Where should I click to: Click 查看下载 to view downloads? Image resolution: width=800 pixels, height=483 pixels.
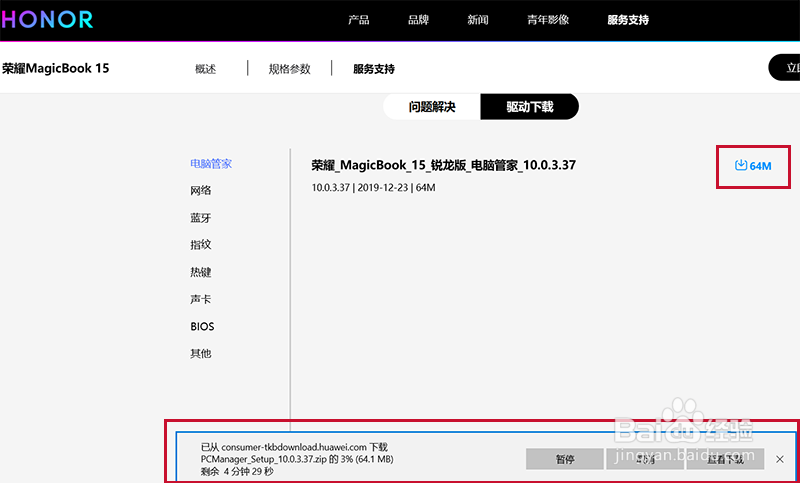[725, 459]
